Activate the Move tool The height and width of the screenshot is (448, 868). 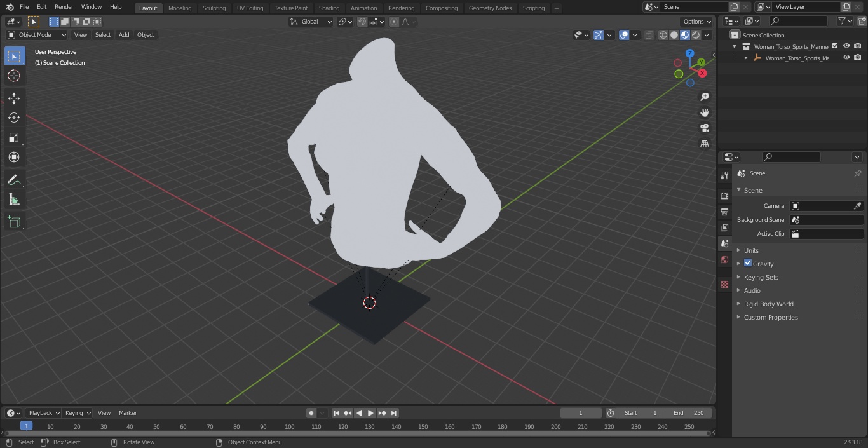[14, 98]
